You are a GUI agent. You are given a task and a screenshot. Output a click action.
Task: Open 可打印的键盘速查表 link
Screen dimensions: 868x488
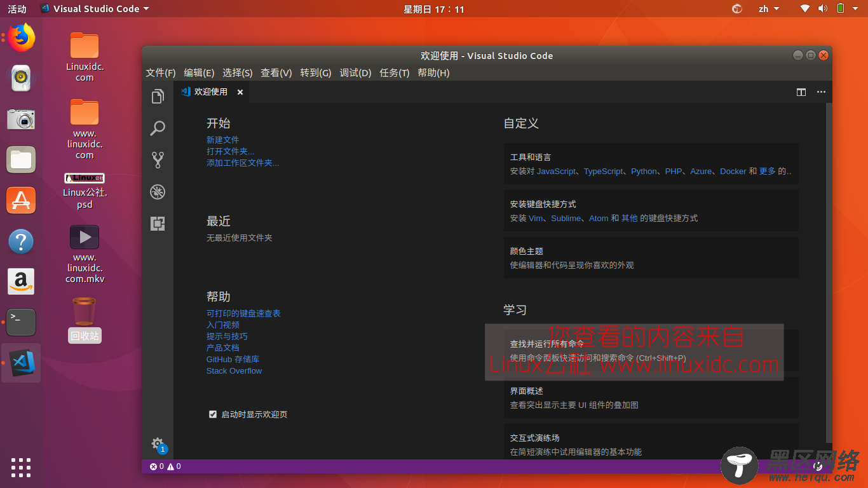point(243,313)
